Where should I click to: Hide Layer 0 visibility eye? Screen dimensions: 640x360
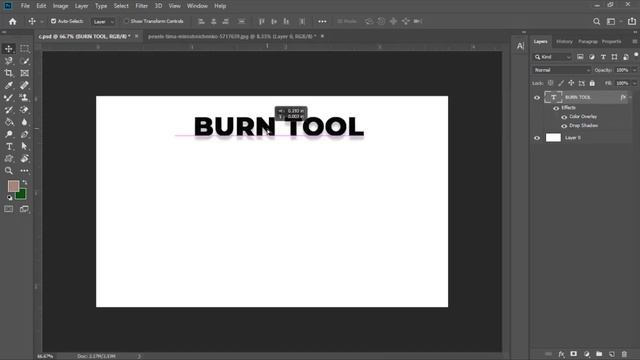(x=537, y=138)
